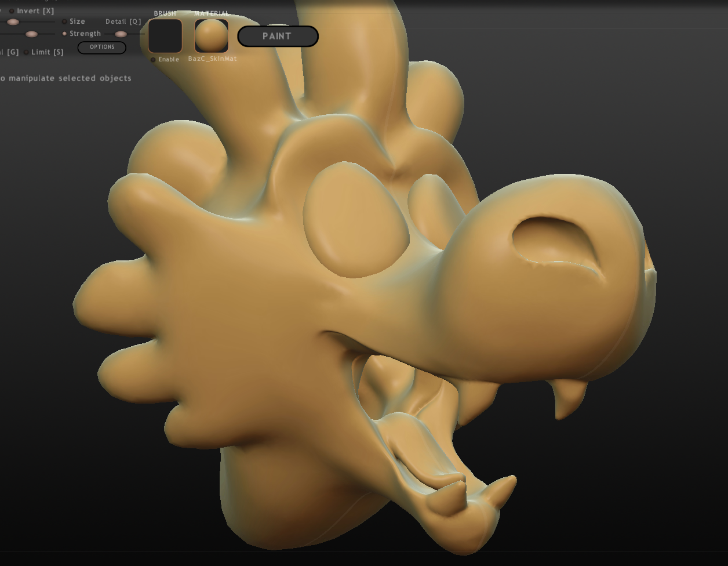Viewport: 728px width, 566px height.
Task: Open the MATERIAL sphere preview
Action: 212,36
